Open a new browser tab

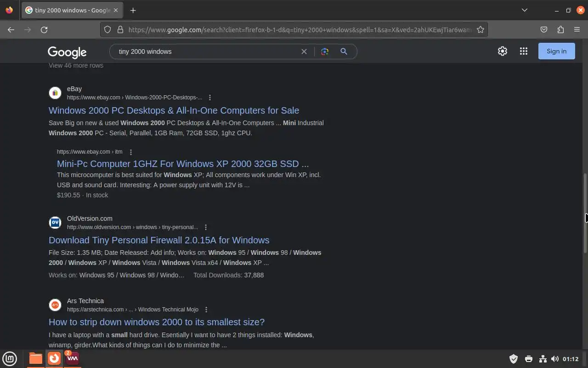[x=133, y=10]
